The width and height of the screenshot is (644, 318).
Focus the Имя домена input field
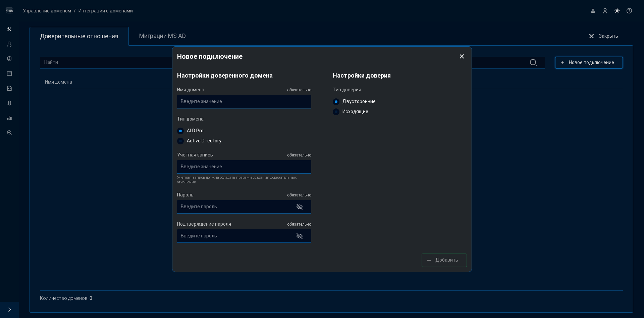pyautogui.click(x=244, y=101)
